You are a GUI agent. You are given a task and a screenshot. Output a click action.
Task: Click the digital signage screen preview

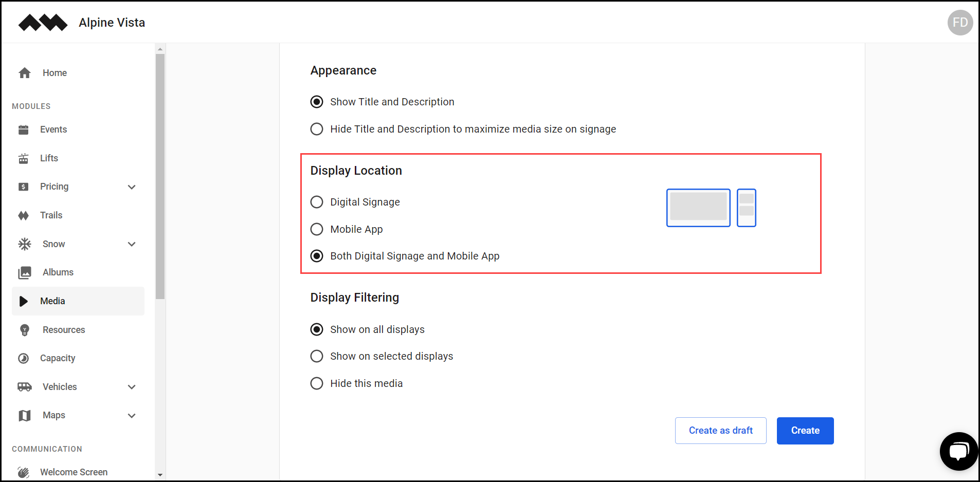[x=698, y=208]
